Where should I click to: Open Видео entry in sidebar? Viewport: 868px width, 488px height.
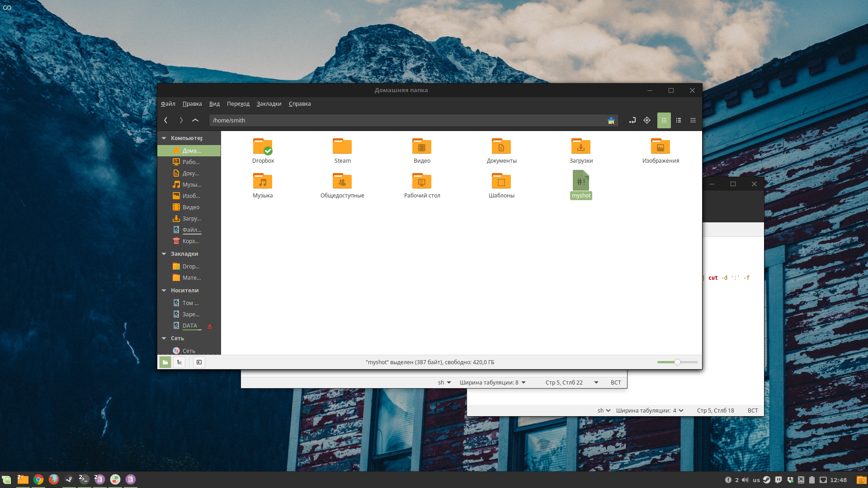(189, 207)
